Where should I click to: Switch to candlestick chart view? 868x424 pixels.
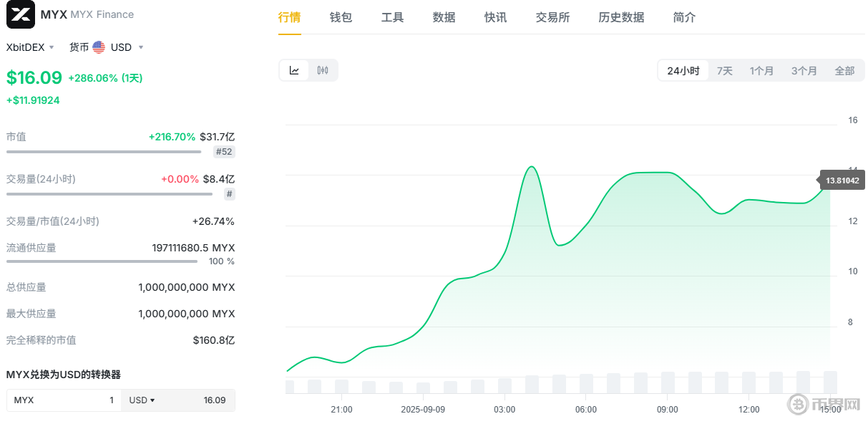(323, 70)
